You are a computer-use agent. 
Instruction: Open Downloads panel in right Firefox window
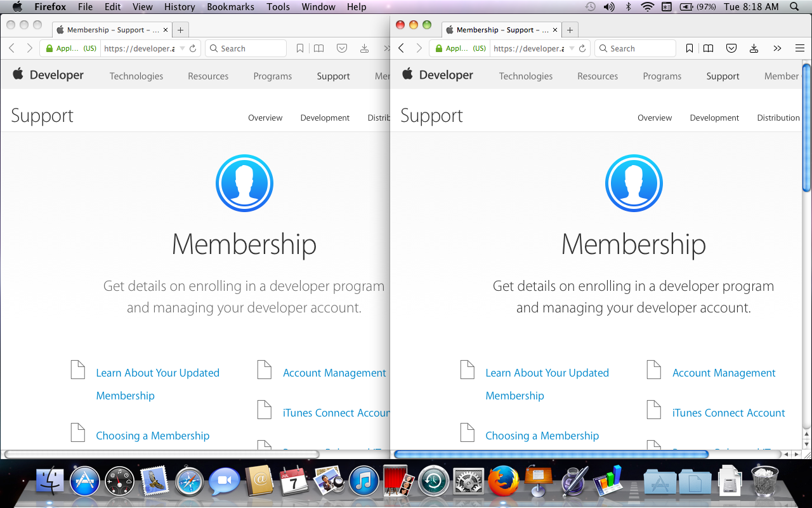click(754, 48)
